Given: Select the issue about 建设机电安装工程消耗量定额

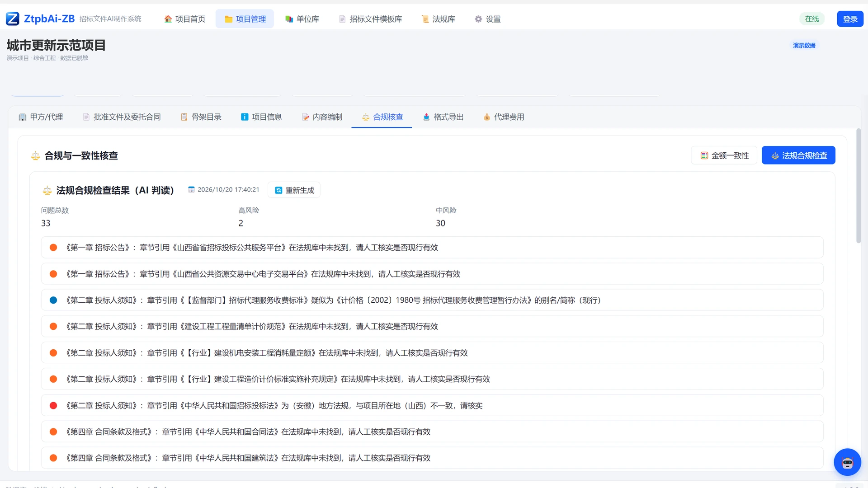Looking at the screenshot, I should [x=432, y=353].
